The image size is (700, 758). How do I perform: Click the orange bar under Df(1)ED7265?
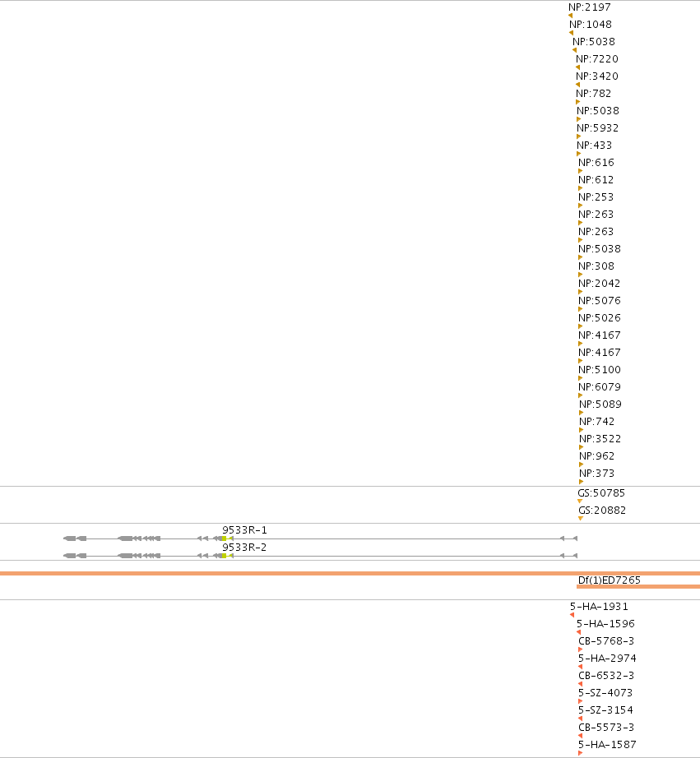click(638, 587)
